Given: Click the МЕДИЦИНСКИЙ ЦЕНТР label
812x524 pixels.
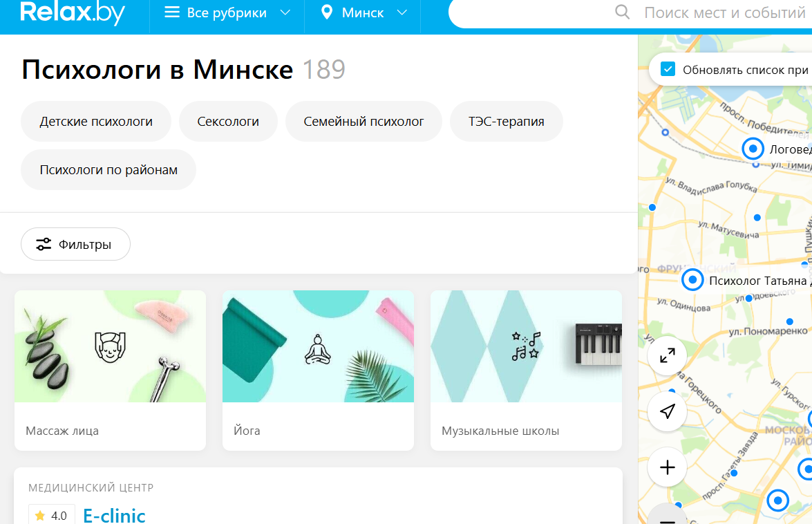Looking at the screenshot, I should point(91,488).
